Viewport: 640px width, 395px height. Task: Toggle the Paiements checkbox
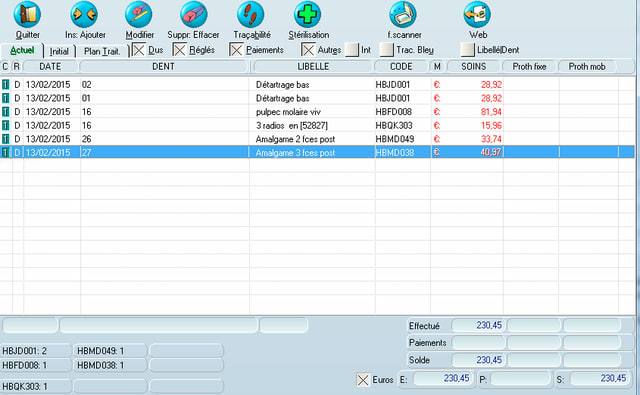236,50
